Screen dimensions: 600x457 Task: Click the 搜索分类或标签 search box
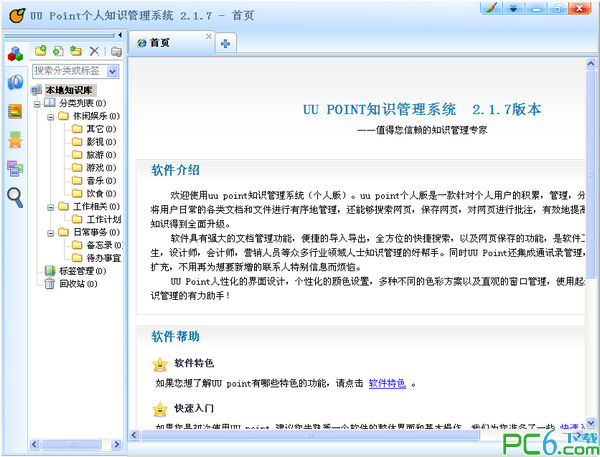pyautogui.click(x=69, y=71)
